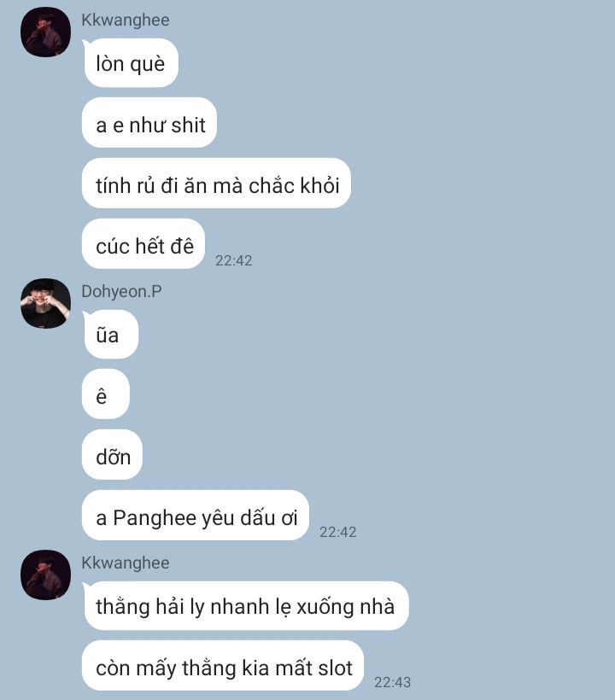Tap 'còn mấy thằng kia mất slot' message
Image resolution: width=615 pixels, height=700 pixels.
point(223,666)
